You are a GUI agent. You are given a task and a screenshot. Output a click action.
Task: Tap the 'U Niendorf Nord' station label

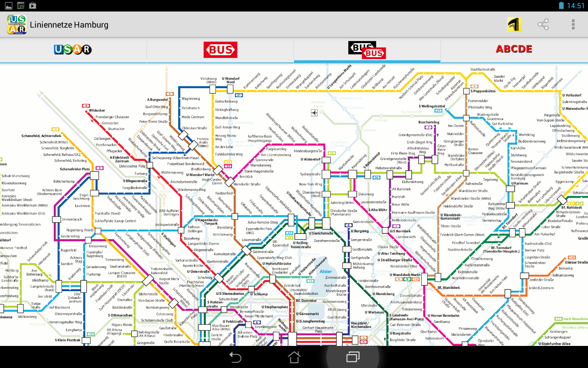[231, 80]
